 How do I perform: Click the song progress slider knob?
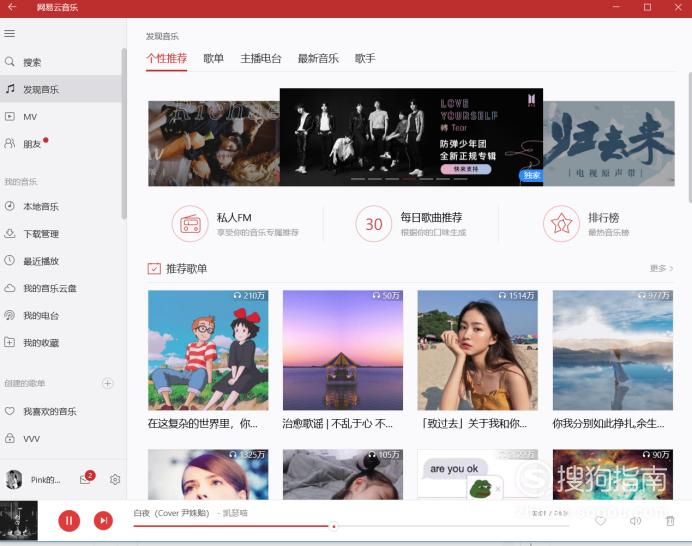334,526
